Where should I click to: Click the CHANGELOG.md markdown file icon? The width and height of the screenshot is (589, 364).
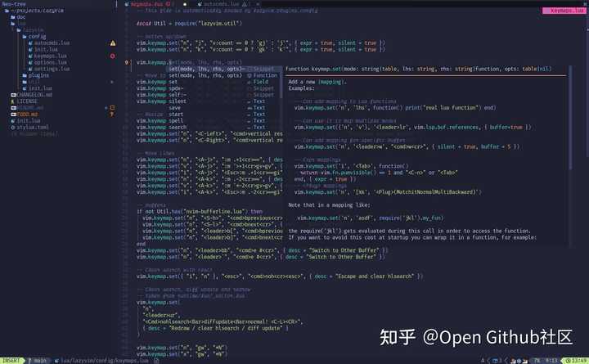[x=11, y=95]
